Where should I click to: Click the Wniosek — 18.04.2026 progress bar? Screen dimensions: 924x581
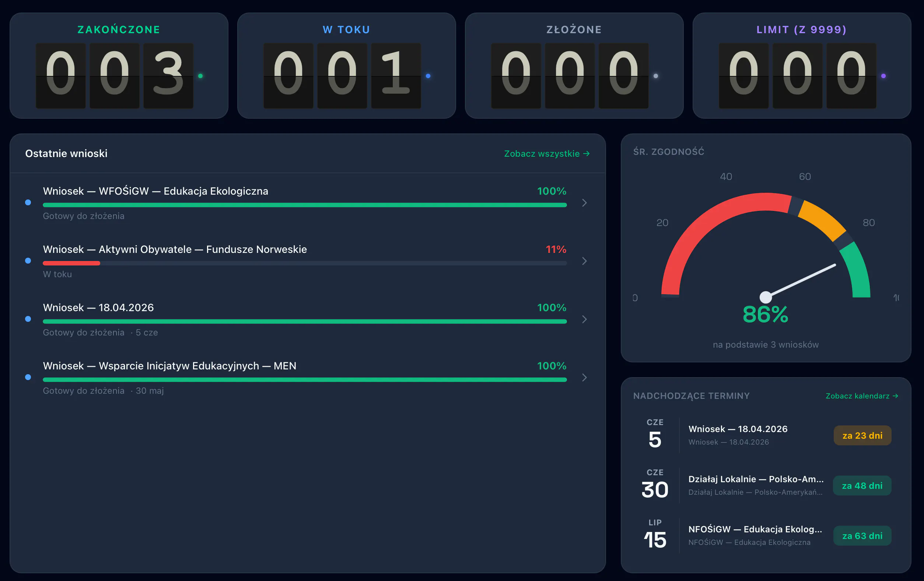click(305, 321)
